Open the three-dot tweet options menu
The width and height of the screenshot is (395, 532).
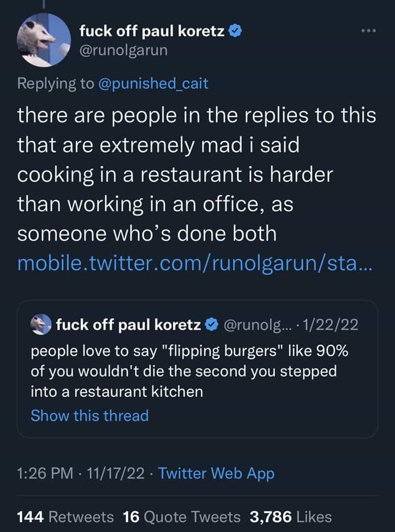[367, 31]
